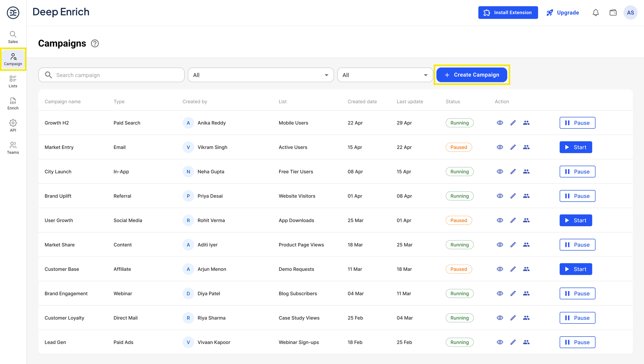
Task: Focus the Search campaign field
Action: [x=111, y=75]
